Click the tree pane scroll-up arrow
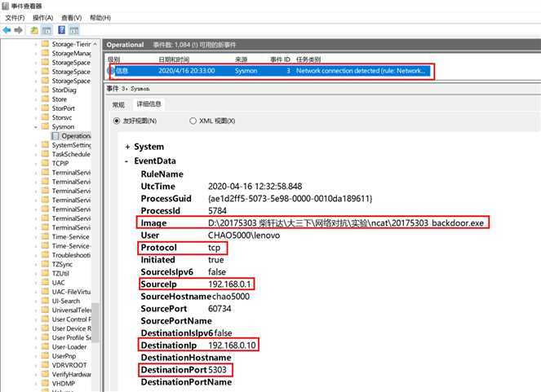Screen dimensions: 541x392 pos(95,44)
